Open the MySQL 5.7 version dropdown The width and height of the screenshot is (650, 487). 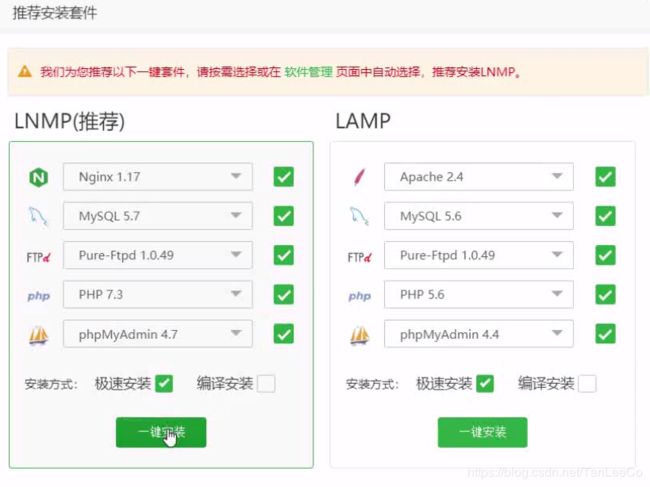(158, 216)
